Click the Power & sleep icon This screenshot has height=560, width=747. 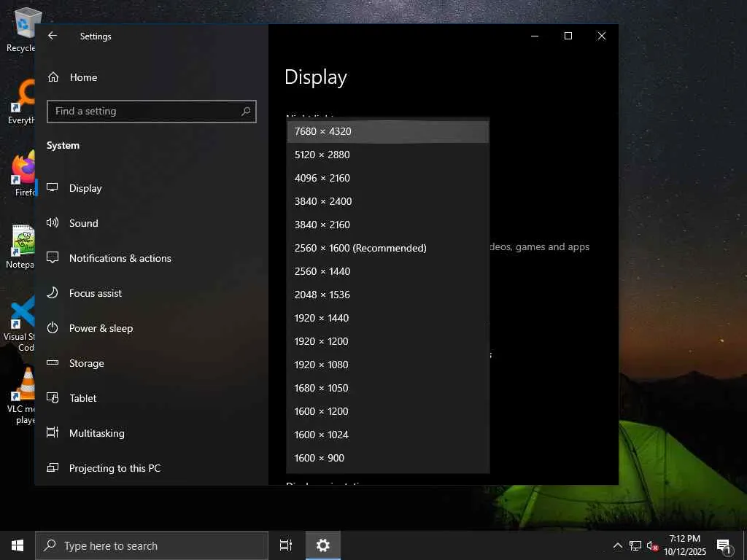tap(53, 327)
